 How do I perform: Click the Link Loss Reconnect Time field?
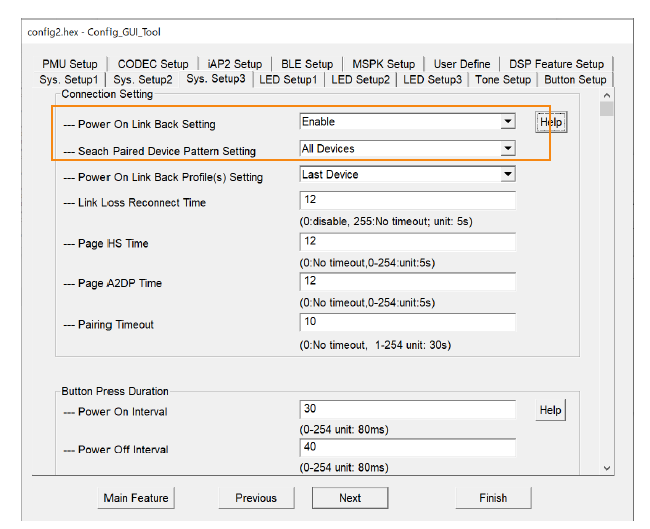[x=407, y=201]
